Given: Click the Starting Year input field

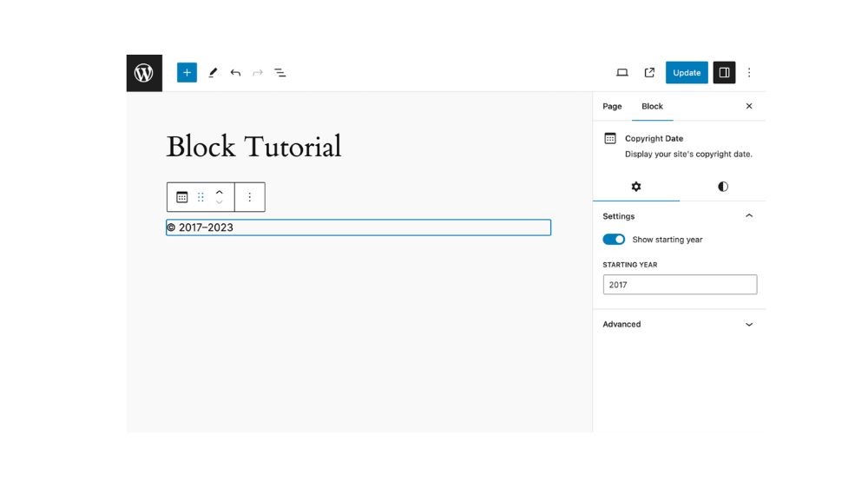Looking at the screenshot, I should (680, 285).
